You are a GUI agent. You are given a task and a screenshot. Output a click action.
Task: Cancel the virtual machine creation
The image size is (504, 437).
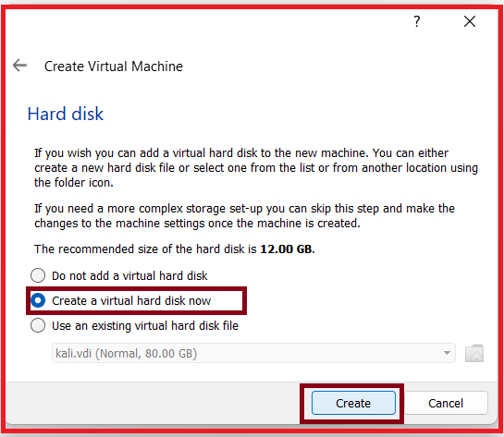446,403
